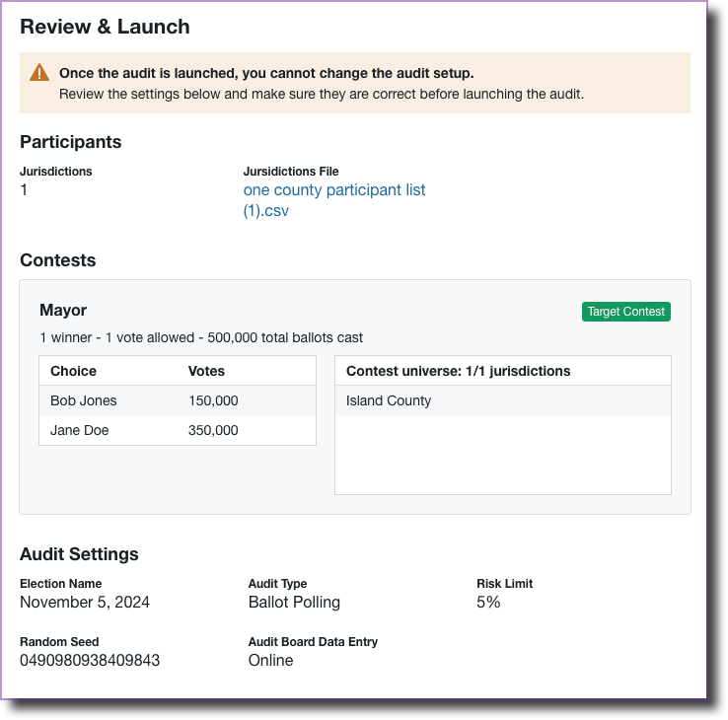Click the Online data entry value

click(x=270, y=660)
